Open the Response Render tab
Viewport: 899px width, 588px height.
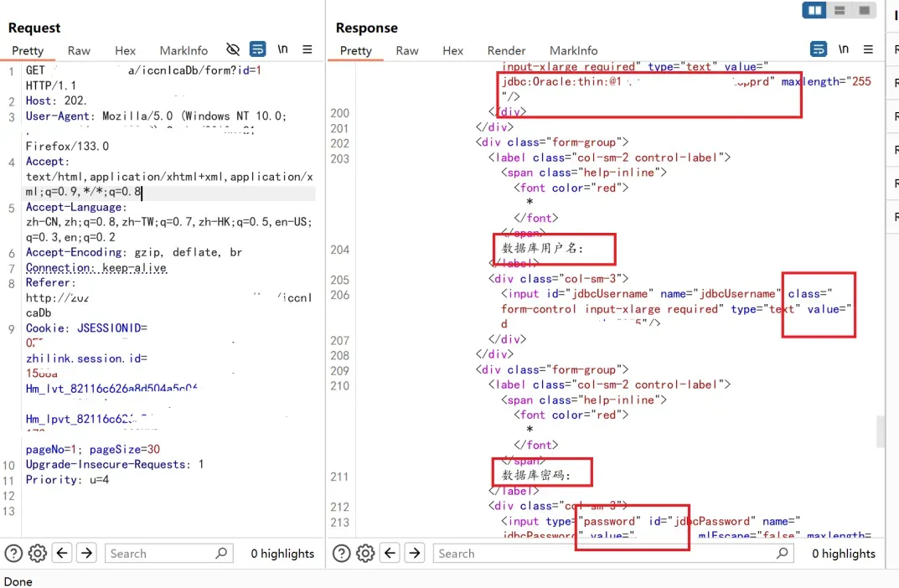tap(506, 50)
